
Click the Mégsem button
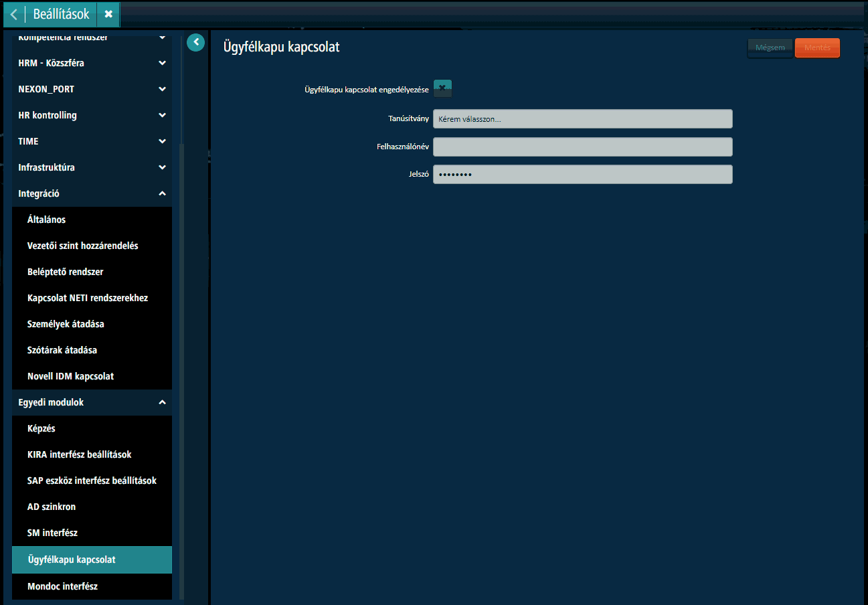[x=770, y=48]
